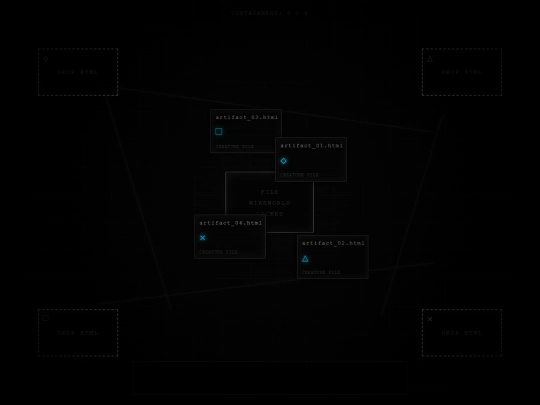The image size is (540, 405).
Task: Click 'CREATURE FILE' label under artifact_01.html
Action: point(299,175)
